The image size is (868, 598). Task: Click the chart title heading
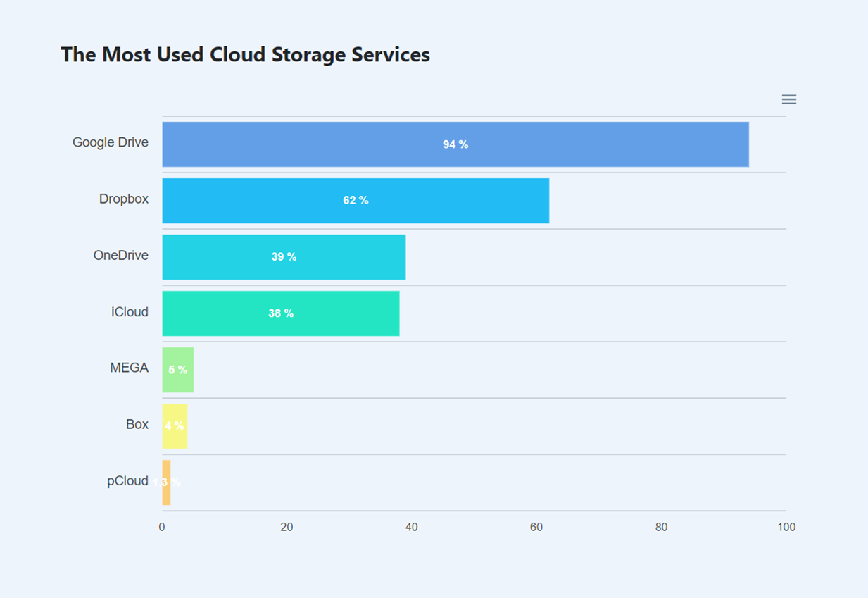tap(245, 54)
